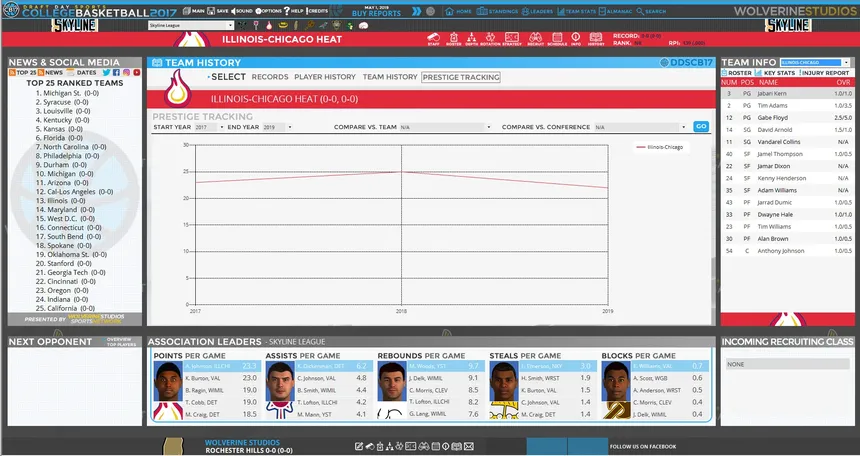Screen dimensions: 860x456
Task: Switch Team Info to Injury Report
Action: [824, 73]
